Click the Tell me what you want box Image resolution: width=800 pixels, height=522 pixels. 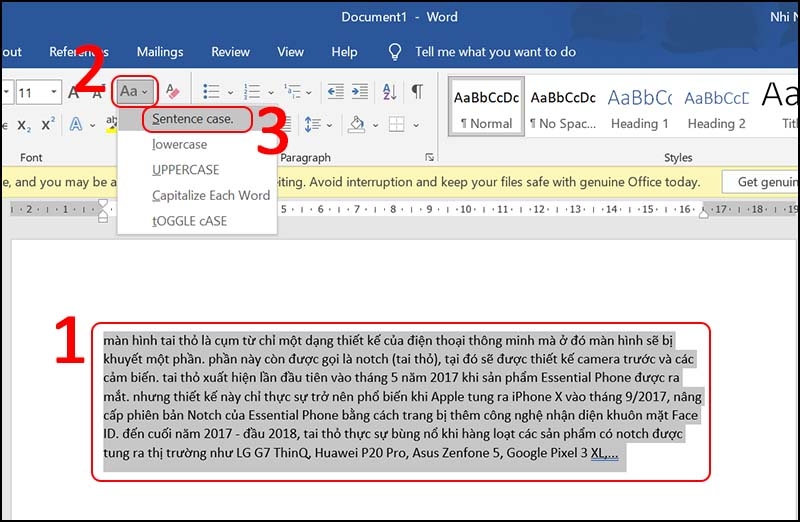coord(495,52)
